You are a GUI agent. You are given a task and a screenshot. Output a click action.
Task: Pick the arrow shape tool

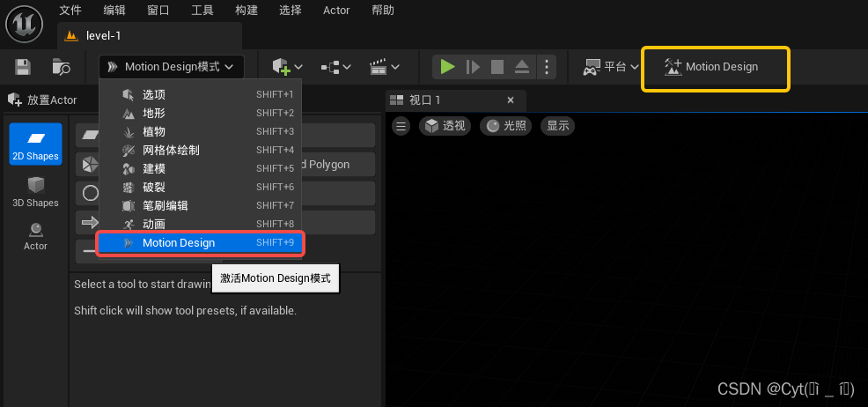89,222
